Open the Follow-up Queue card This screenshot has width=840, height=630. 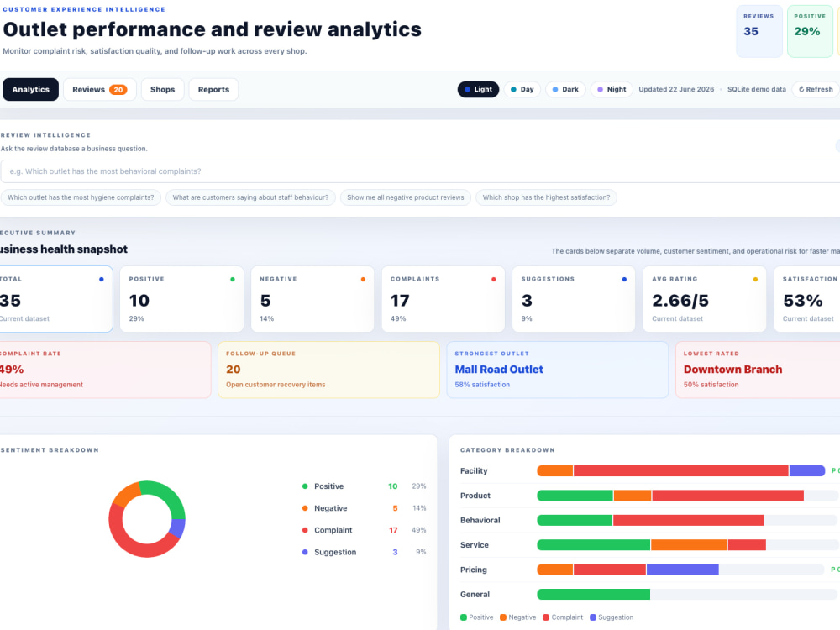click(329, 370)
